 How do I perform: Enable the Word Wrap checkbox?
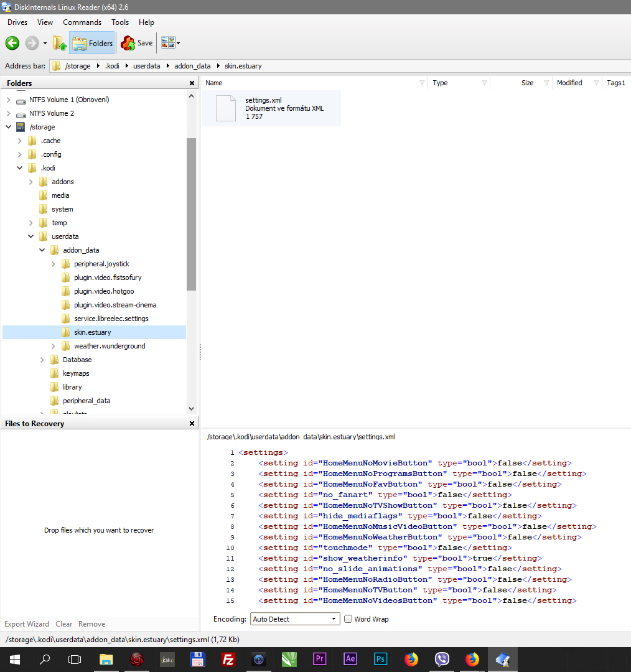[x=348, y=619]
